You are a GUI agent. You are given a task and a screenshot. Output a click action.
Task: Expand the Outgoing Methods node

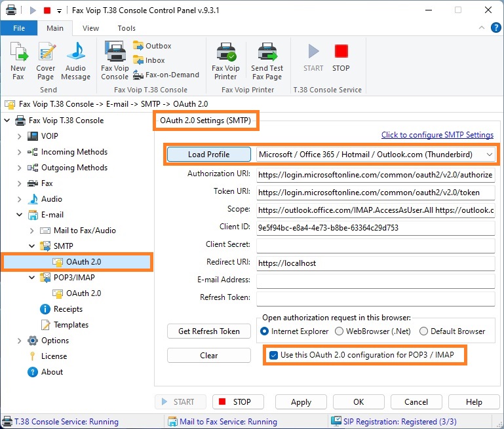pyautogui.click(x=19, y=168)
